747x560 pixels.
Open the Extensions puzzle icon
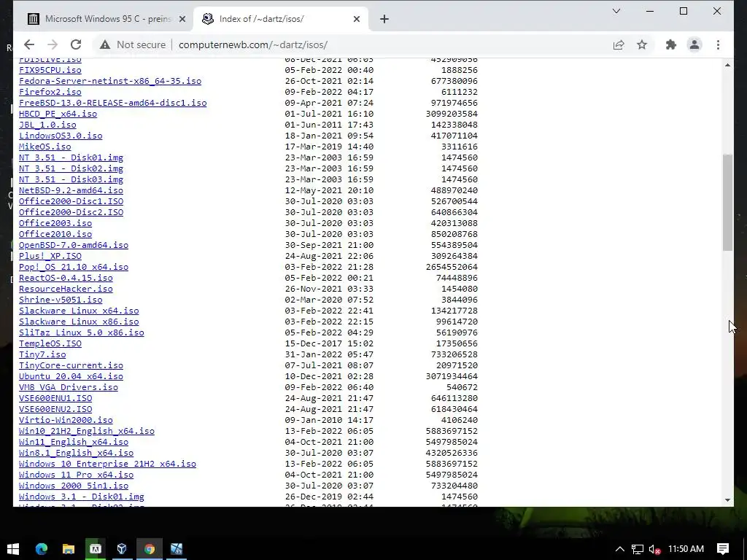tap(671, 44)
